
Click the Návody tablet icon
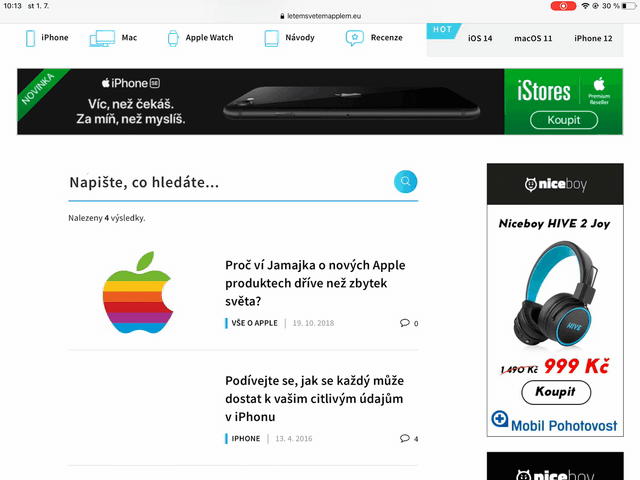coord(271,38)
